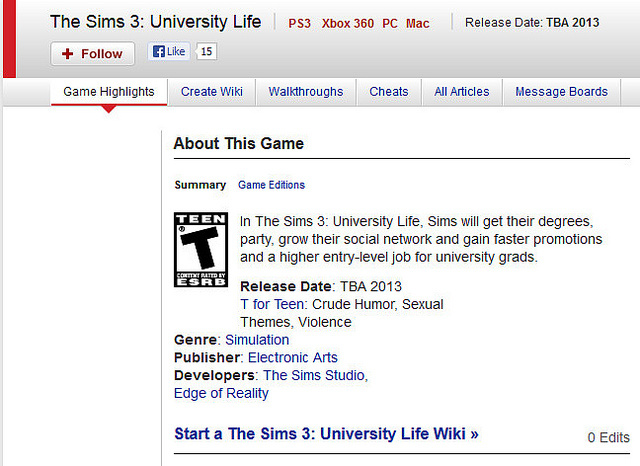Viewport: 640px width, 466px height.
Task: Click the Facebook like count 15 bubble
Action: [x=206, y=51]
